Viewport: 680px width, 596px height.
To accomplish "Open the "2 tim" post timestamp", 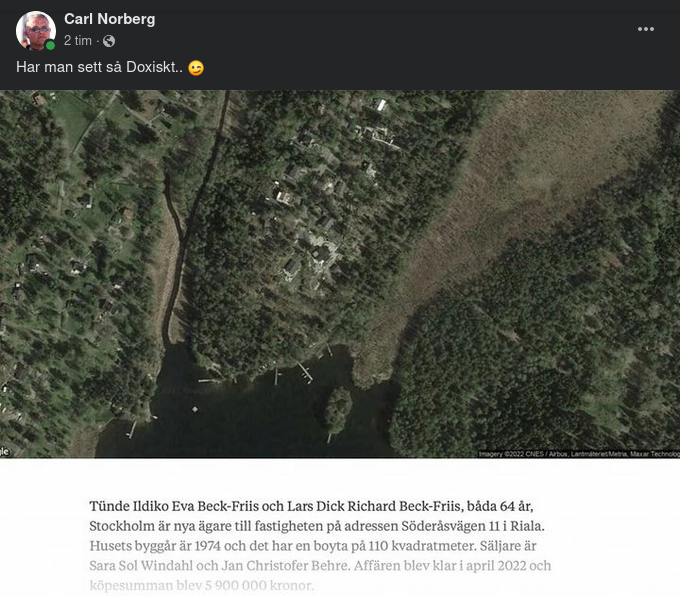I will click(78, 41).
